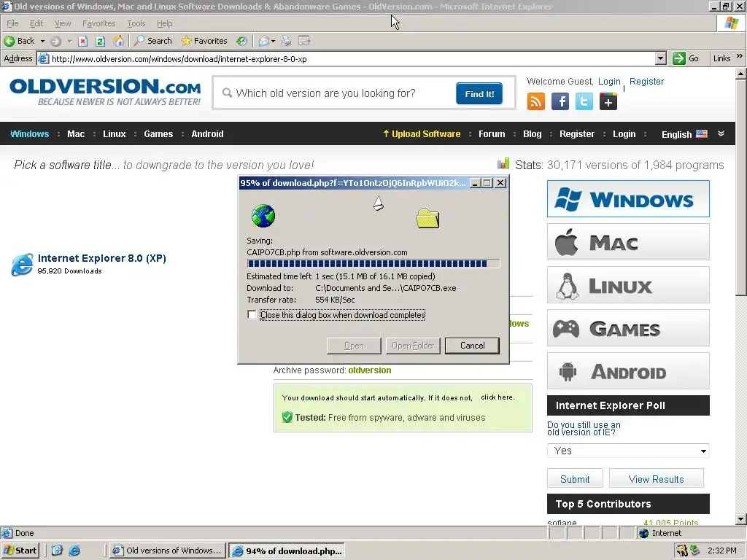Image resolution: width=747 pixels, height=560 pixels.
Task: Click the page vertical scrollbar down arrow
Action: 741,519
